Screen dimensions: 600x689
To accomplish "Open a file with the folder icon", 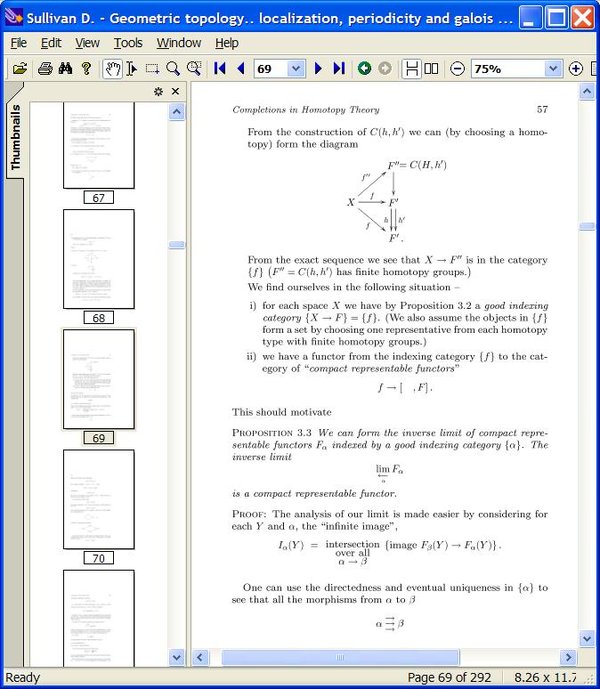I will 20,69.
